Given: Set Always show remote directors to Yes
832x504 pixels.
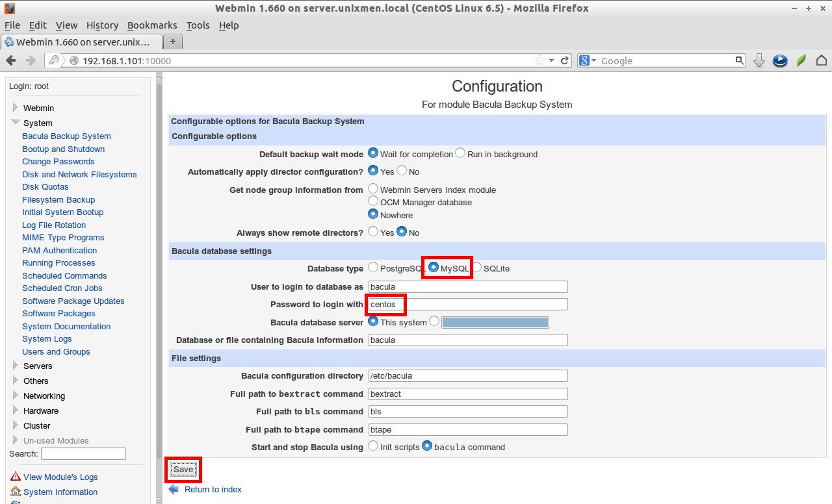Looking at the screenshot, I should click(x=373, y=231).
